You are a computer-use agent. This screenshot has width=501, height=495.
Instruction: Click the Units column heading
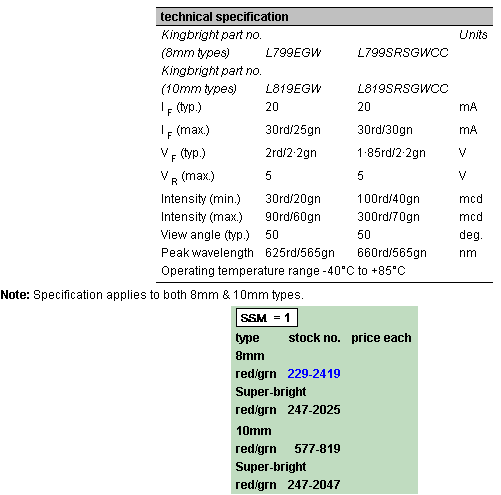pyautogui.click(x=473, y=35)
